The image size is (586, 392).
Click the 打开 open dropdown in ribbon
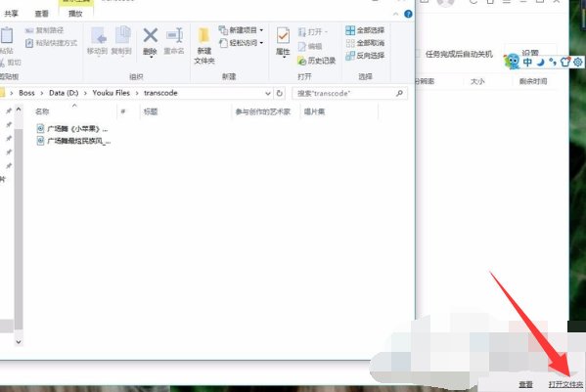313,32
